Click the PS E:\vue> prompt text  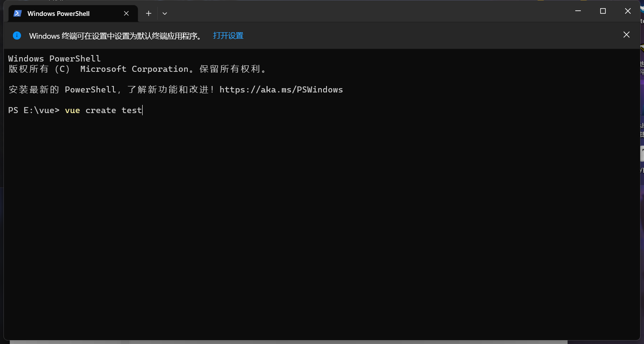34,111
